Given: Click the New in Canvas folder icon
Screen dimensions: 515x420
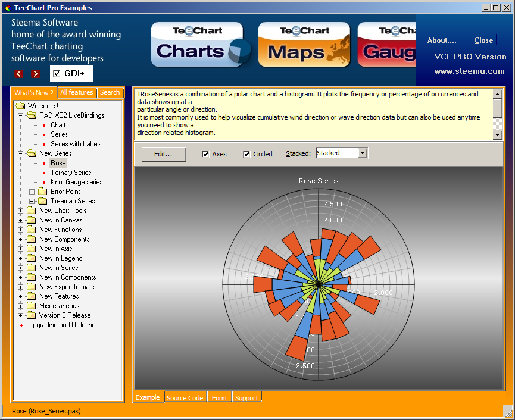Looking at the screenshot, I should 32,220.
